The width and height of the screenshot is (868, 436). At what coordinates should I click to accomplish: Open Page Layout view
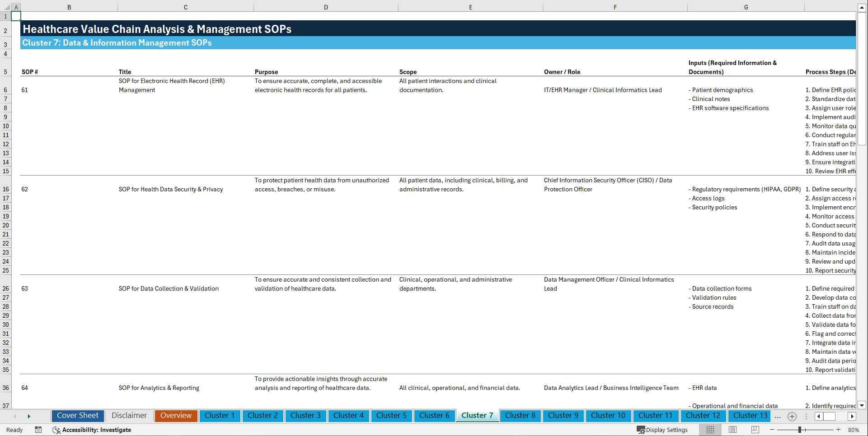pyautogui.click(x=732, y=430)
